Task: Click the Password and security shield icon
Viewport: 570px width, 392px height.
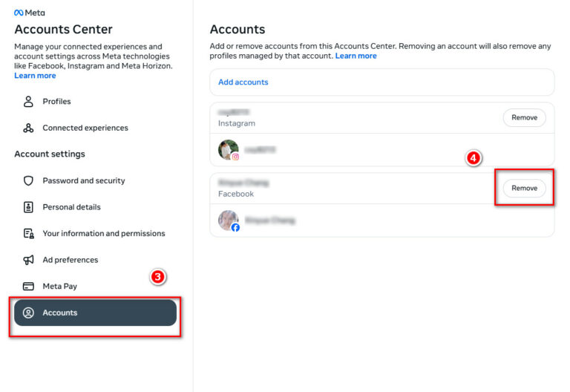Action: coord(28,180)
